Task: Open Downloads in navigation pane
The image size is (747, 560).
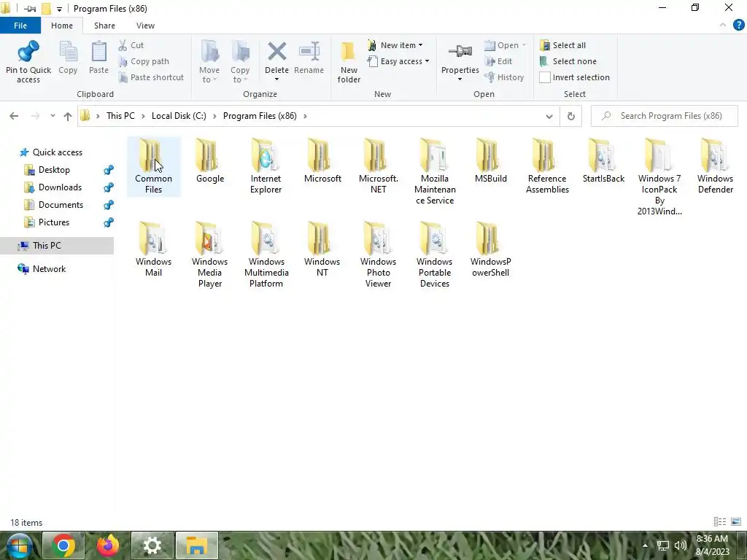Action: pyautogui.click(x=60, y=187)
